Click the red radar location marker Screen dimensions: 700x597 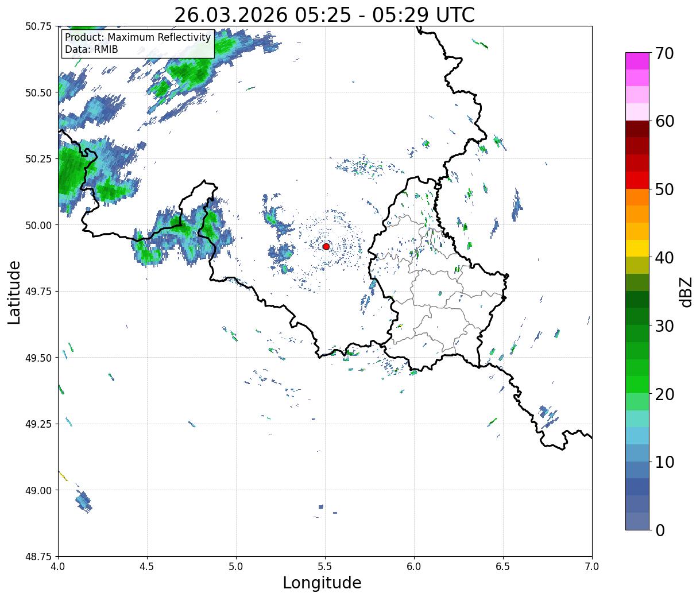pos(326,246)
